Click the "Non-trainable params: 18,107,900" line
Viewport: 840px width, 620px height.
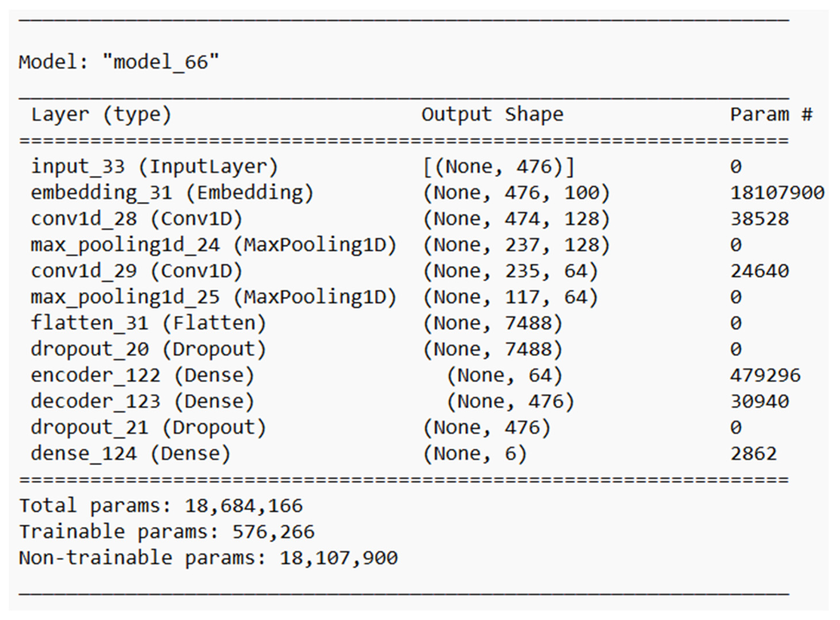(208, 558)
